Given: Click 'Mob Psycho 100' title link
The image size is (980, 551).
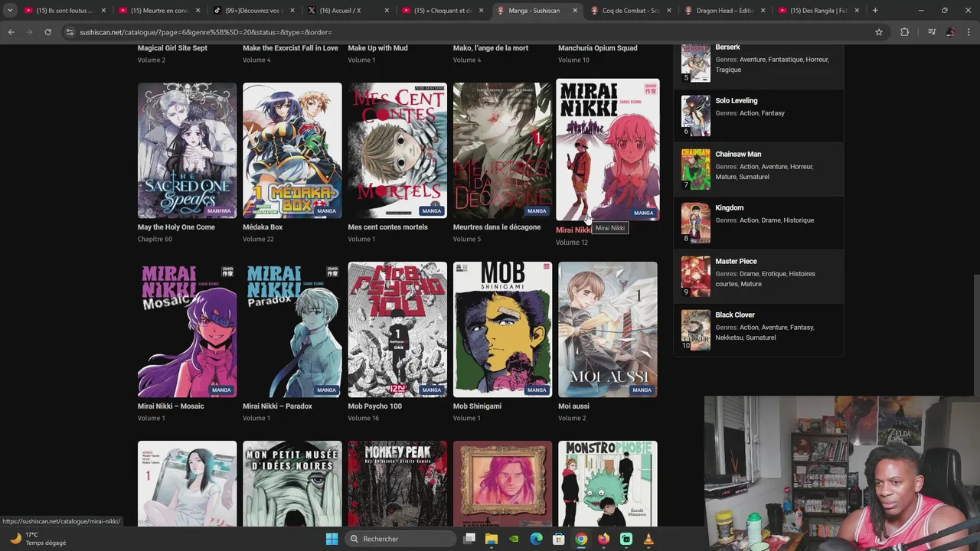Looking at the screenshot, I should click(x=374, y=406).
